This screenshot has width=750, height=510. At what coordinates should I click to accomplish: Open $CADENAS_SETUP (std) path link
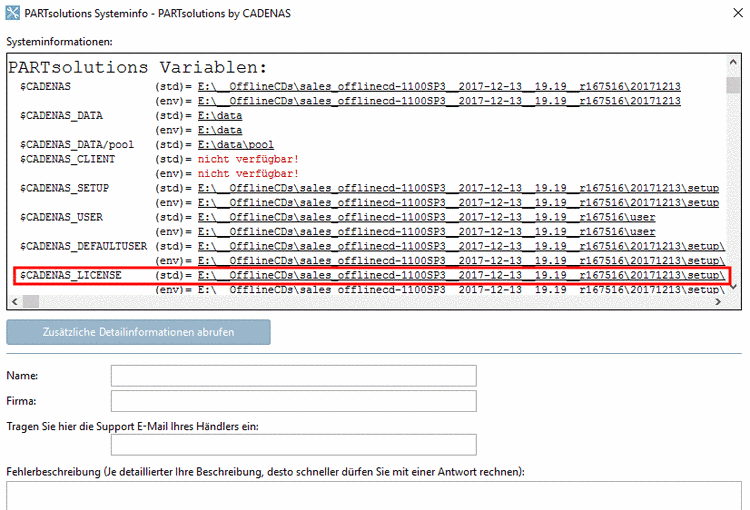(458, 188)
